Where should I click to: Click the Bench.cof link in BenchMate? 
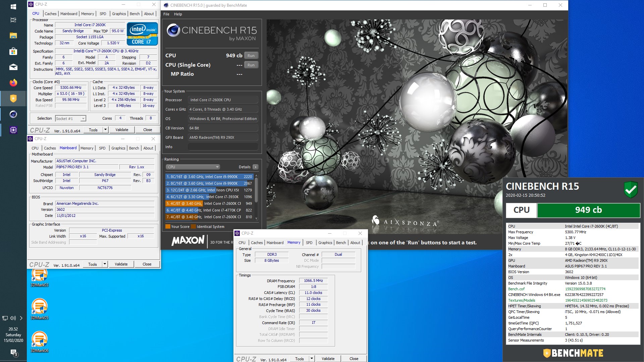click(516, 289)
